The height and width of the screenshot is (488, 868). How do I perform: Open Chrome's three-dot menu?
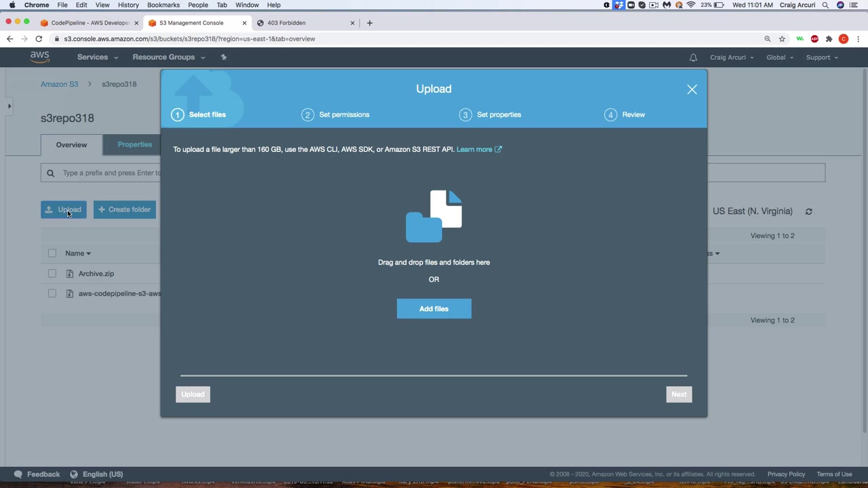pyautogui.click(x=858, y=39)
